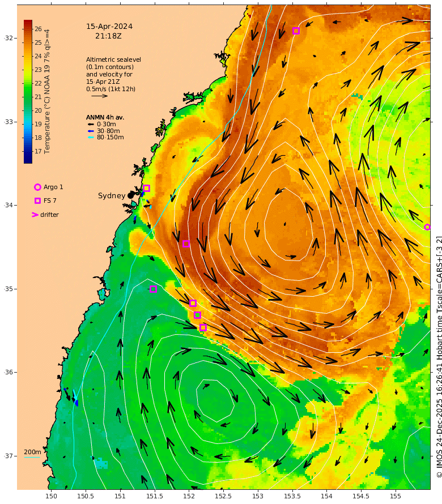This screenshot has height=504, width=442.
Task: Click the '(0.1m contours)' text
Action: click(x=110, y=67)
